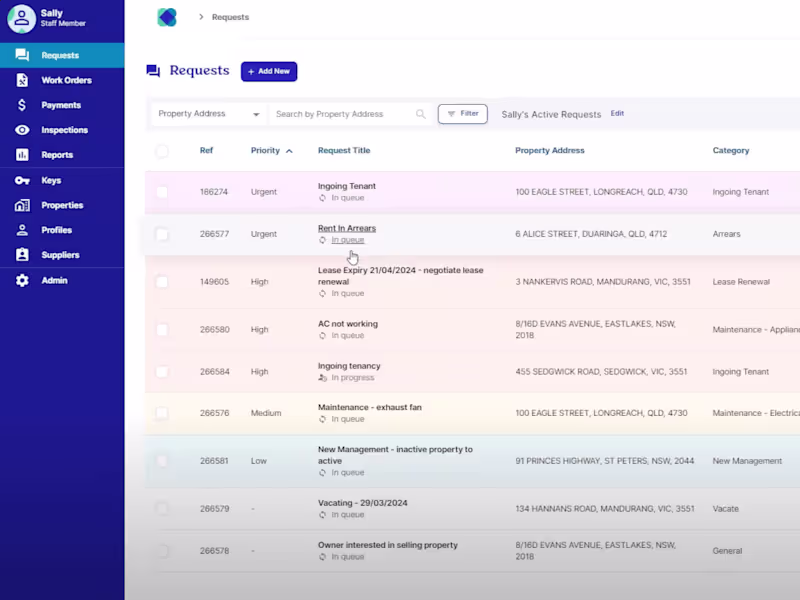Check the box for request 266580
Screen dimensions: 800x600
(x=162, y=330)
